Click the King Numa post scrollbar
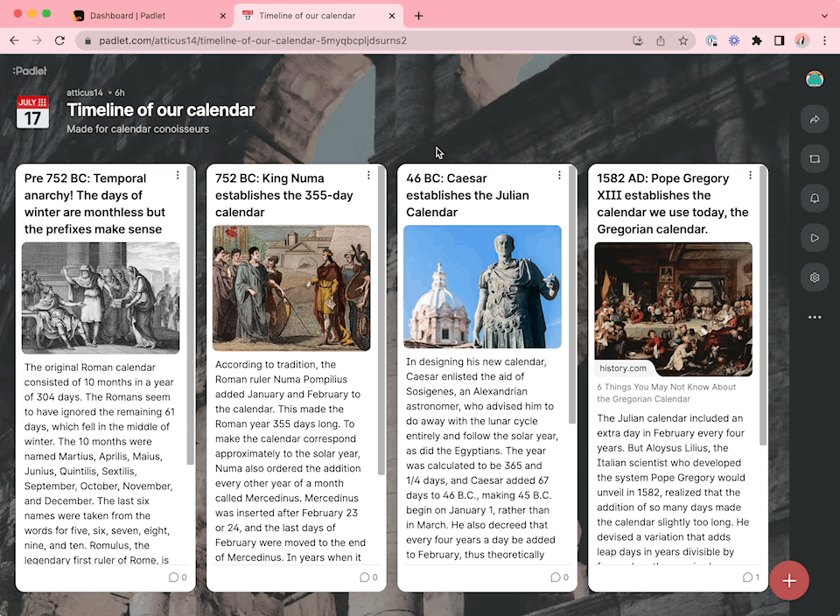 [381, 320]
